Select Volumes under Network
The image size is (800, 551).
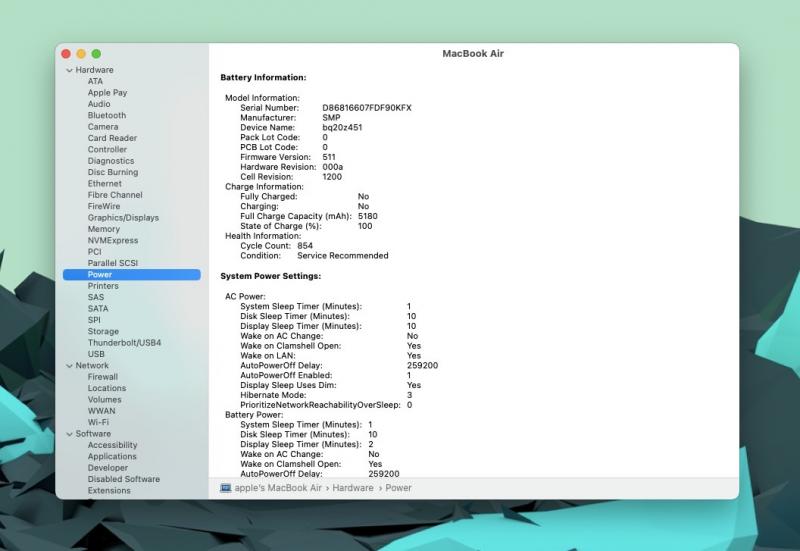point(105,399)
